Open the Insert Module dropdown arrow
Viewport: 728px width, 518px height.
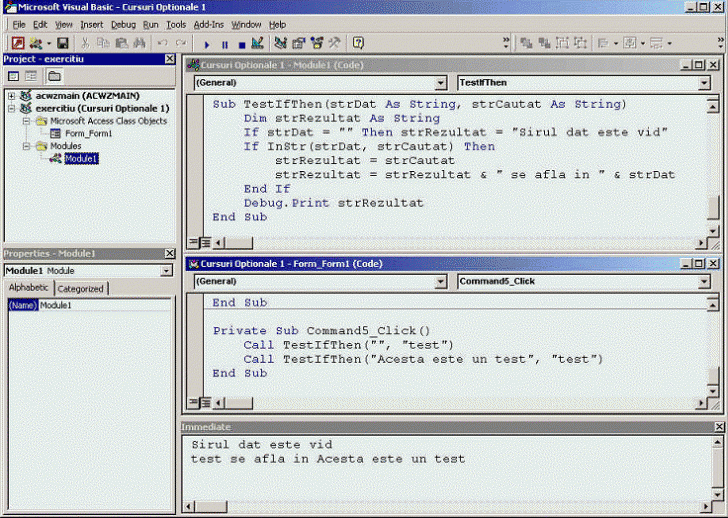coord(49,44)
